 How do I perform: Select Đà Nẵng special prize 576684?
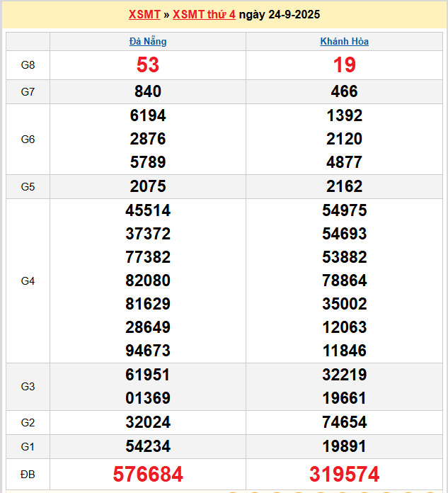tap(148, 474)
